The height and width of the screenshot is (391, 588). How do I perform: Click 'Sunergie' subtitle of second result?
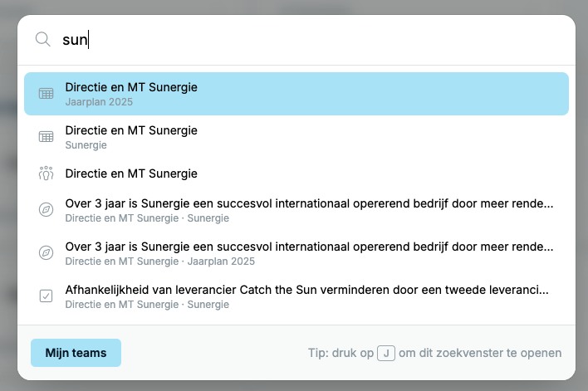pyautogui.click(x=86, y=145)
